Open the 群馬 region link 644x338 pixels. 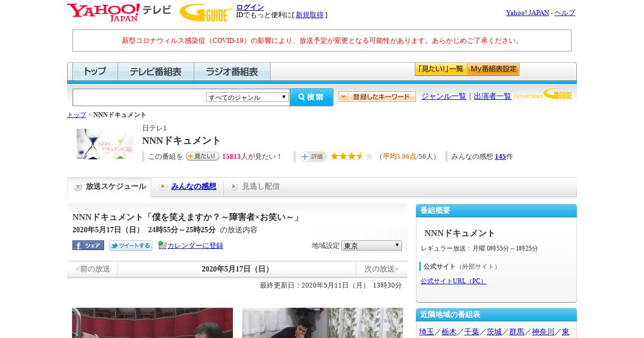pyautogui.click(x=517, y=332)
